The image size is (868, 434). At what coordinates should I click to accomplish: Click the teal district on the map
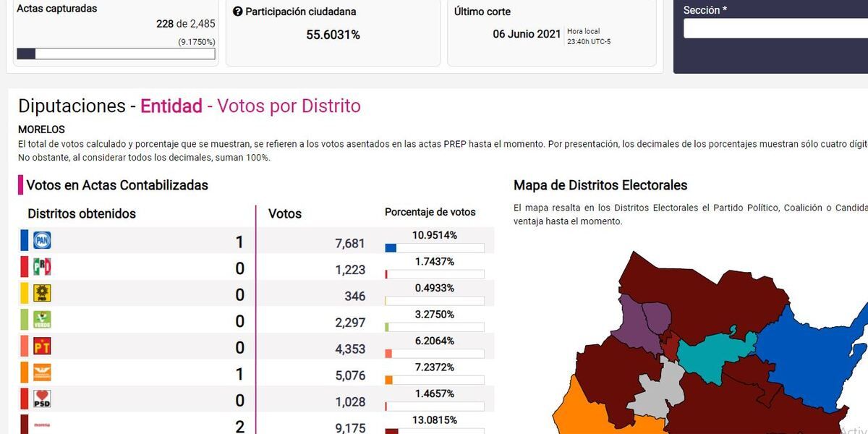tap(712, 354)
